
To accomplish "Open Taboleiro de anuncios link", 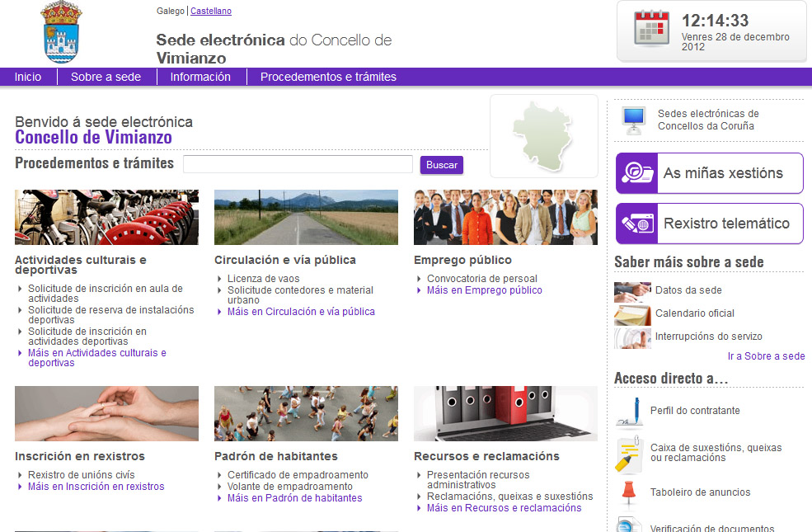I will coord(700,492).
